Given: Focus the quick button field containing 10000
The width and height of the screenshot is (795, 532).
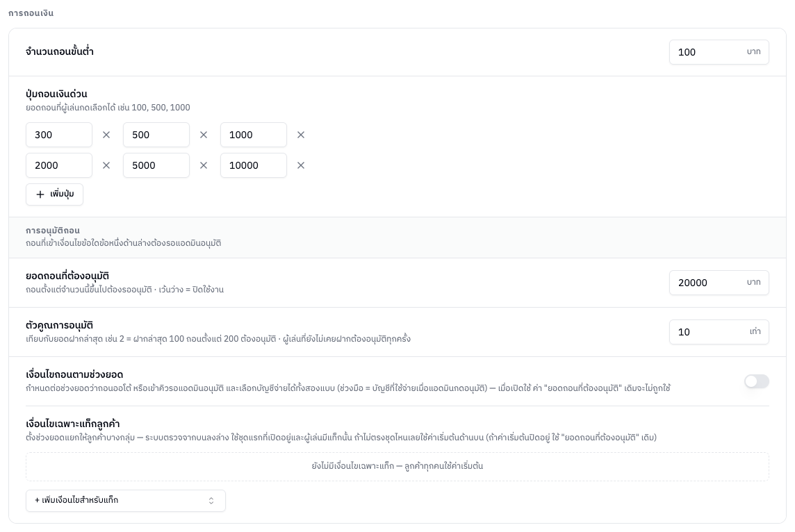Looking at the screenshot, I should point(254,165).
